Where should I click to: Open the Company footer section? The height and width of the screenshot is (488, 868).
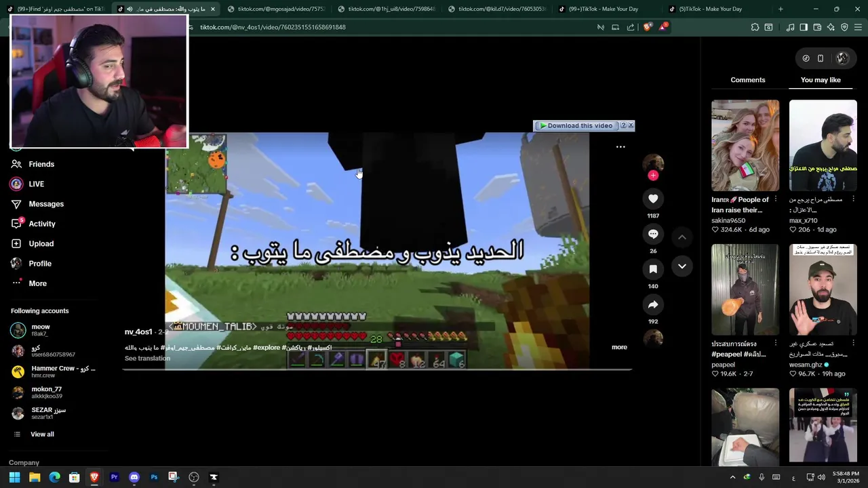(x=24, y=463)
